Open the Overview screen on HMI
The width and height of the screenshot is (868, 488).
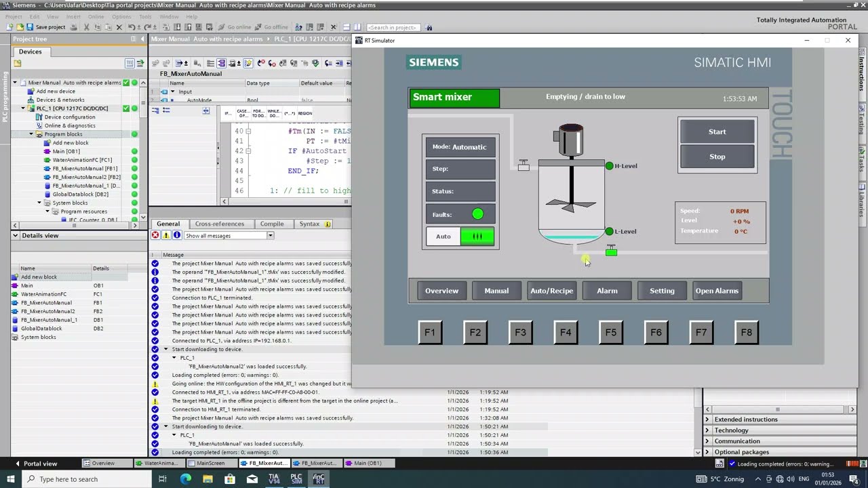[441, 291]
